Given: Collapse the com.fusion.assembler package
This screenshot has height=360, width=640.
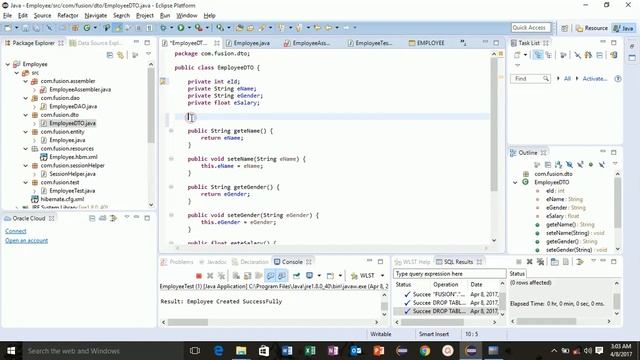Looking at the screenshot, I should [25, 81].
